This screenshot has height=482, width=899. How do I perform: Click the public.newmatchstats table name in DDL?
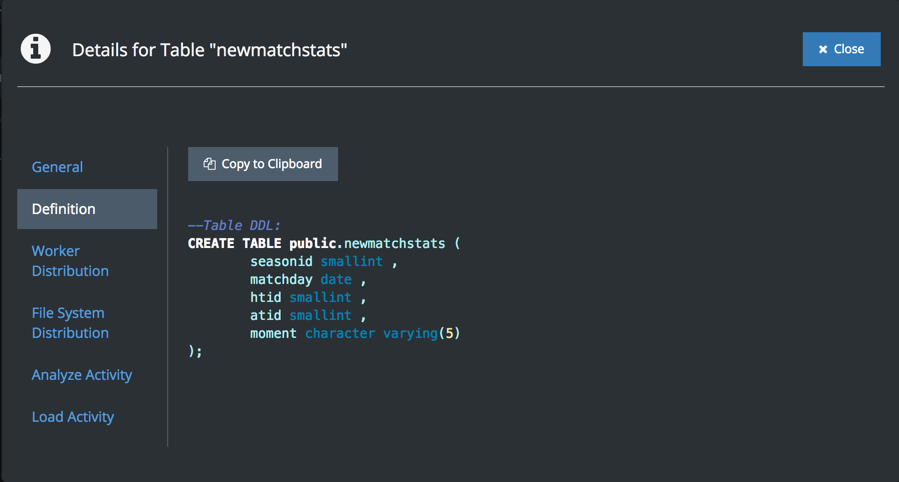367,243
